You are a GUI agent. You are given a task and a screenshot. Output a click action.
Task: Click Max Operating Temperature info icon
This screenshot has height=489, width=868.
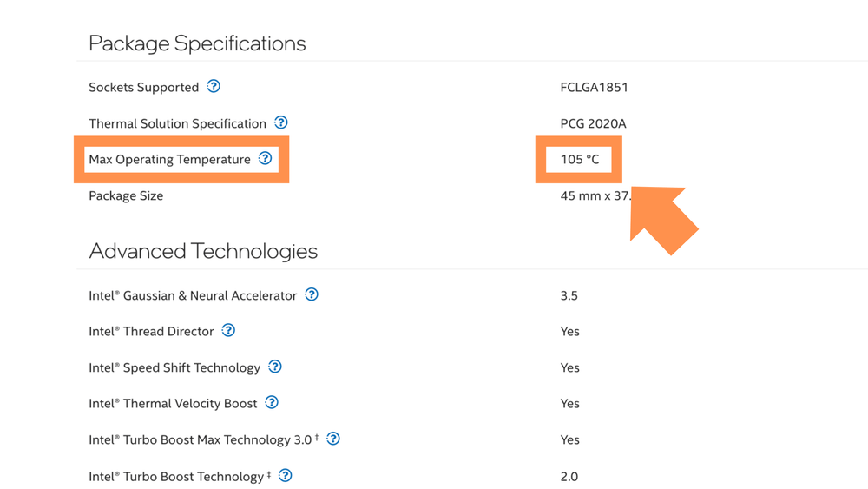coord(266,158)
